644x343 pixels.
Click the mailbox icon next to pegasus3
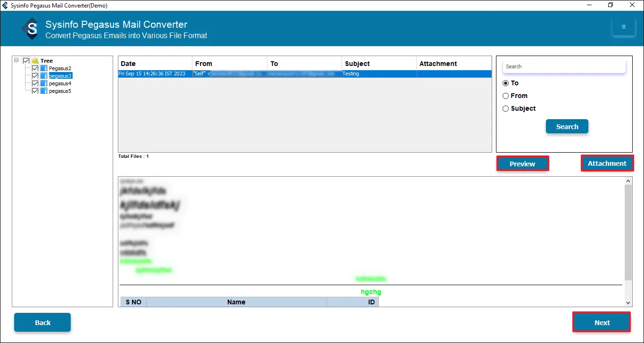44,76
